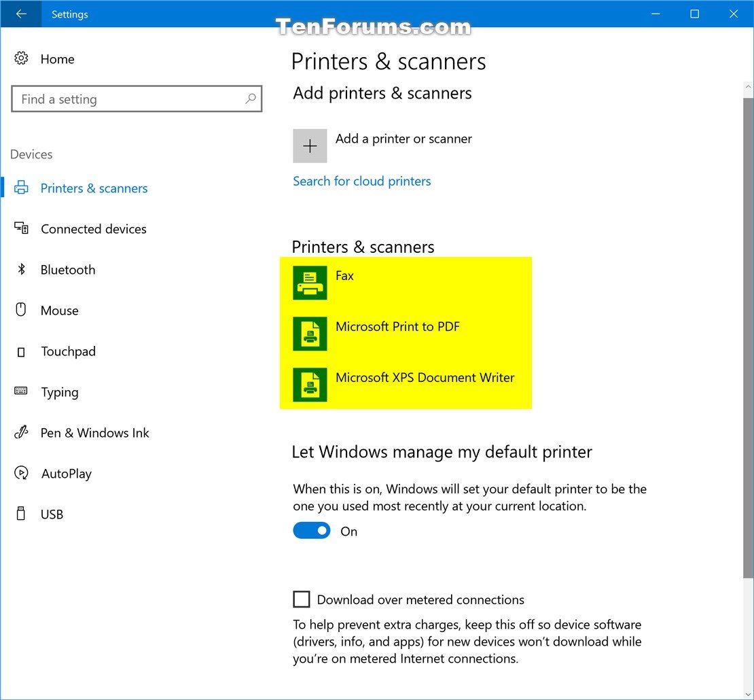Viewport: 754px width, 700px height.
Task: Select the Bluetooth icon in the sidebar
Action: pyautogui.click(x=21, y=270)
